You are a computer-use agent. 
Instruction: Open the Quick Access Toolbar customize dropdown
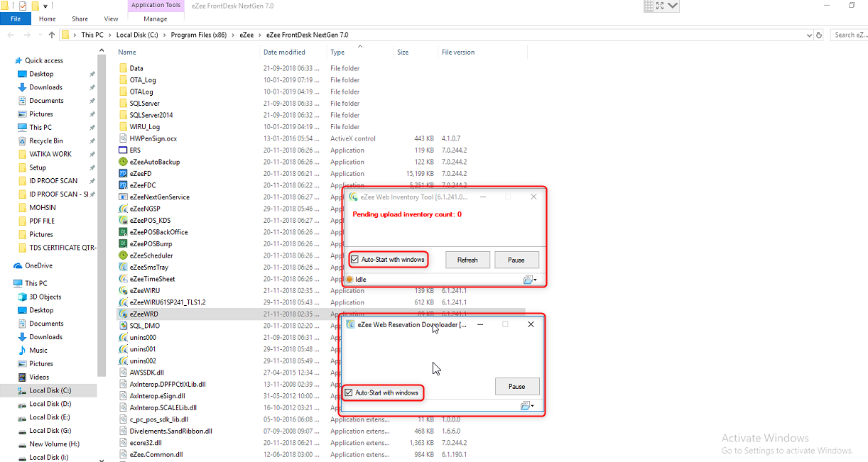pyautogui.click(x=45, y=6)
